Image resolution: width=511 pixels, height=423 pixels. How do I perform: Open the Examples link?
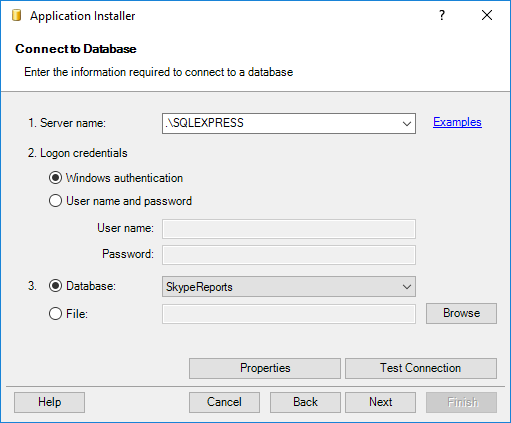[x=457, y=122]
